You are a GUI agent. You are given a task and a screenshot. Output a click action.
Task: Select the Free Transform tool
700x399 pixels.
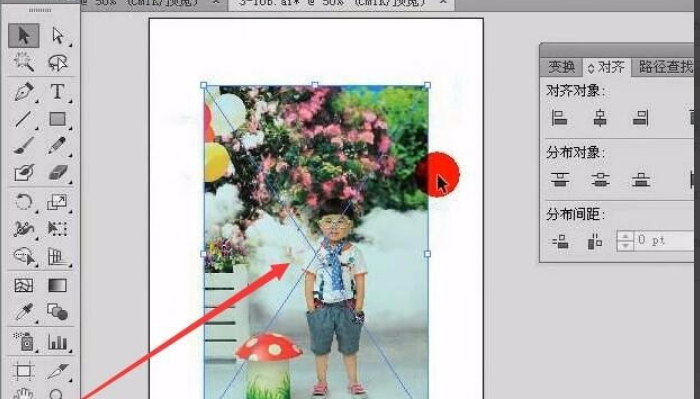coord(57,229)
